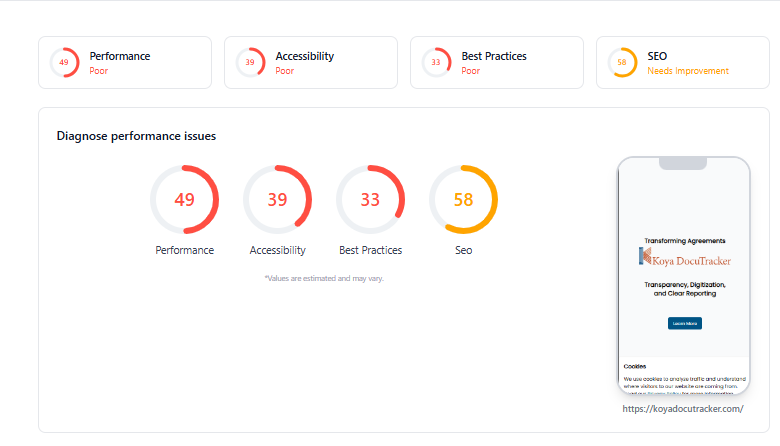
Task: Click the small Accessibility score gauge showing 39
Action: tap(250, 62)
